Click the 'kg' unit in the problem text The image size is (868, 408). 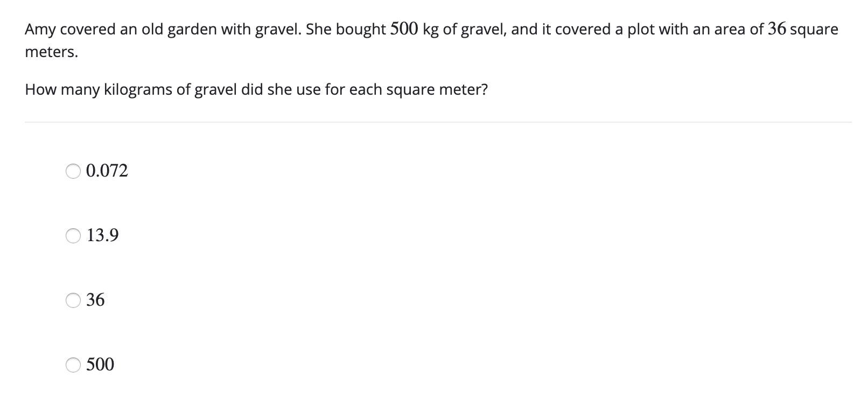click(431, 30)
